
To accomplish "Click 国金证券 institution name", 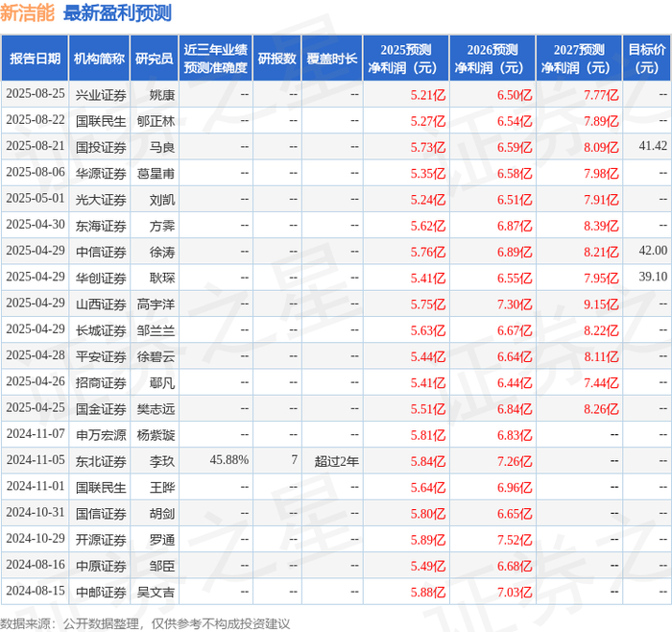I will click(101, 408).
